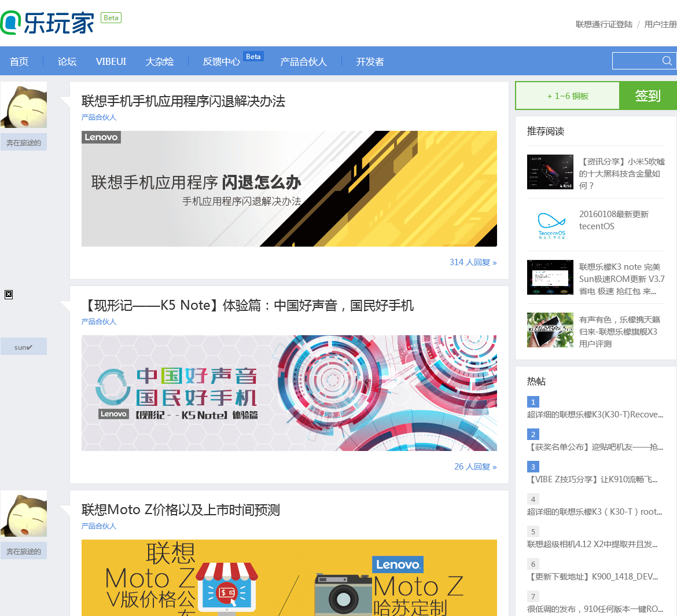Focus the search input field

637,61
